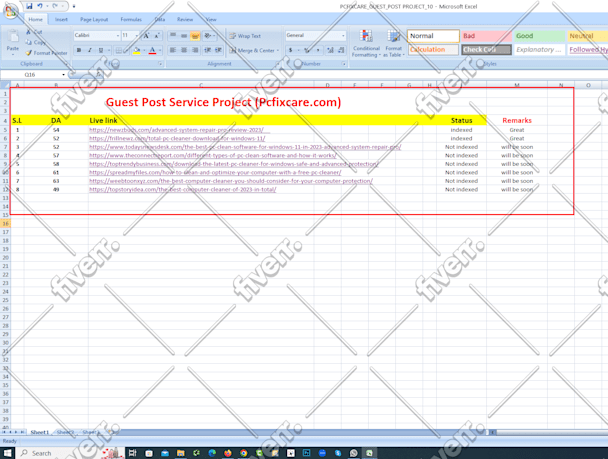Set Top Align for cell content
Viewport: 608px width, 459px height.
(x=173, y=36)
